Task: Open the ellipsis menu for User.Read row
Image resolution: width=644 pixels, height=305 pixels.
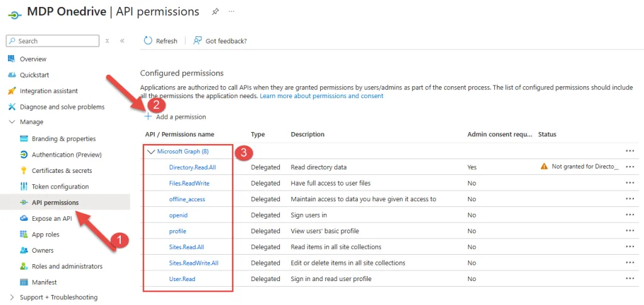Action: click(630, 279)
